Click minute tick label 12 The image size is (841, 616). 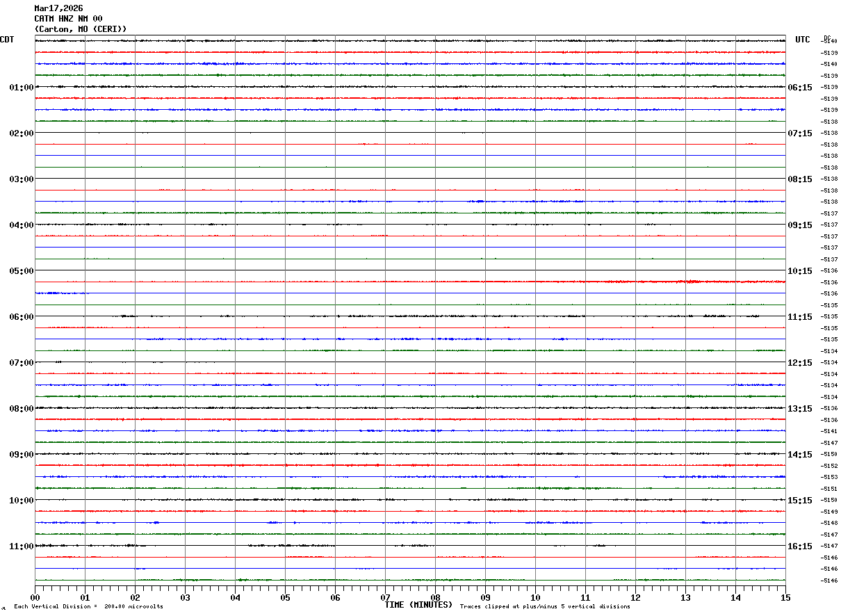coord(635,597)
